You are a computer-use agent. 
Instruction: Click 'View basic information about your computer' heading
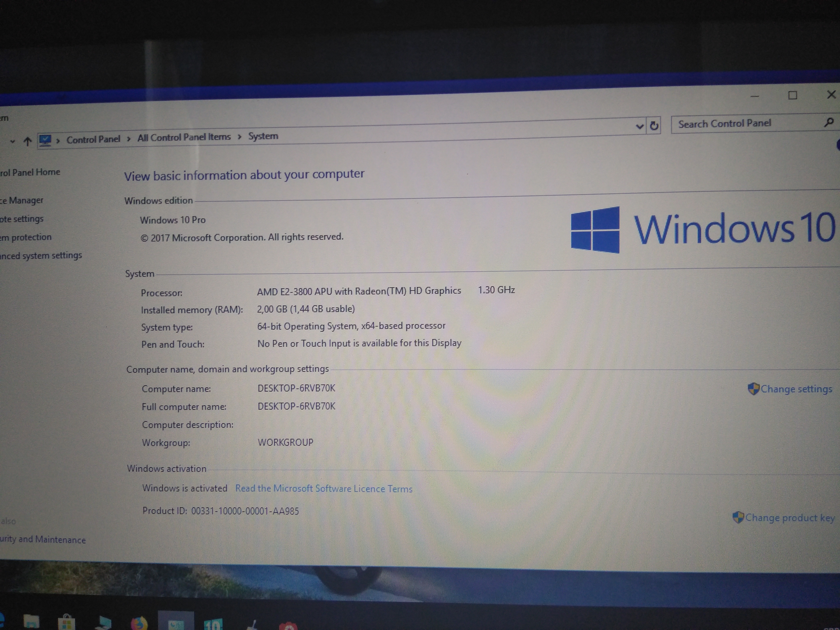244,175
